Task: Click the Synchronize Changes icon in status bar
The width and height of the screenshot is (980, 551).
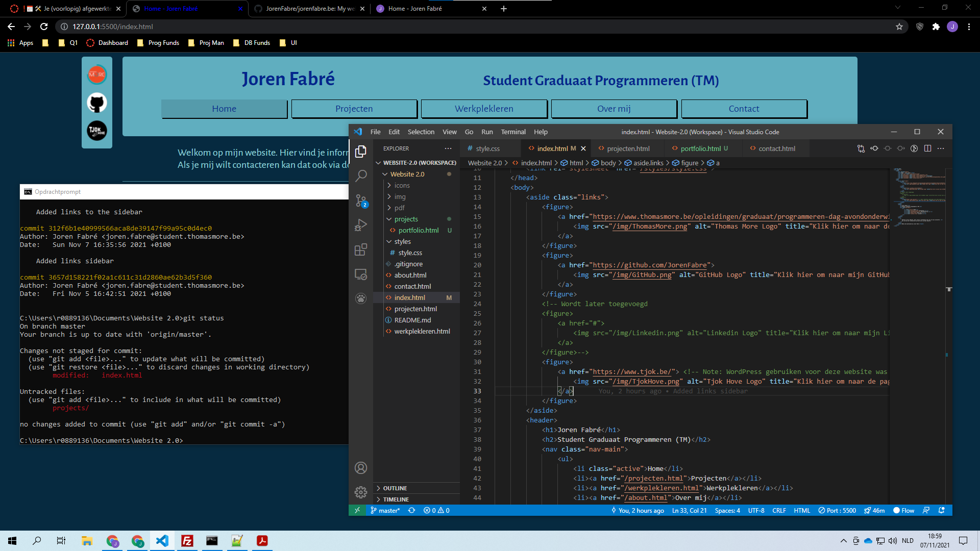Action: (x=411, y=510)
